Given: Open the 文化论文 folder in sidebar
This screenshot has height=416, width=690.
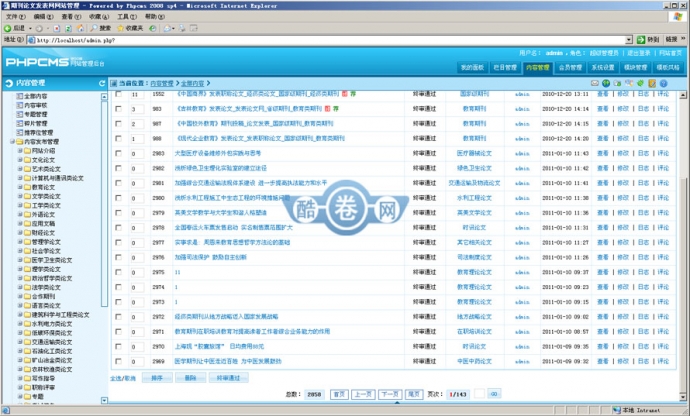Looking at the screenshot, I should [40, 160].
